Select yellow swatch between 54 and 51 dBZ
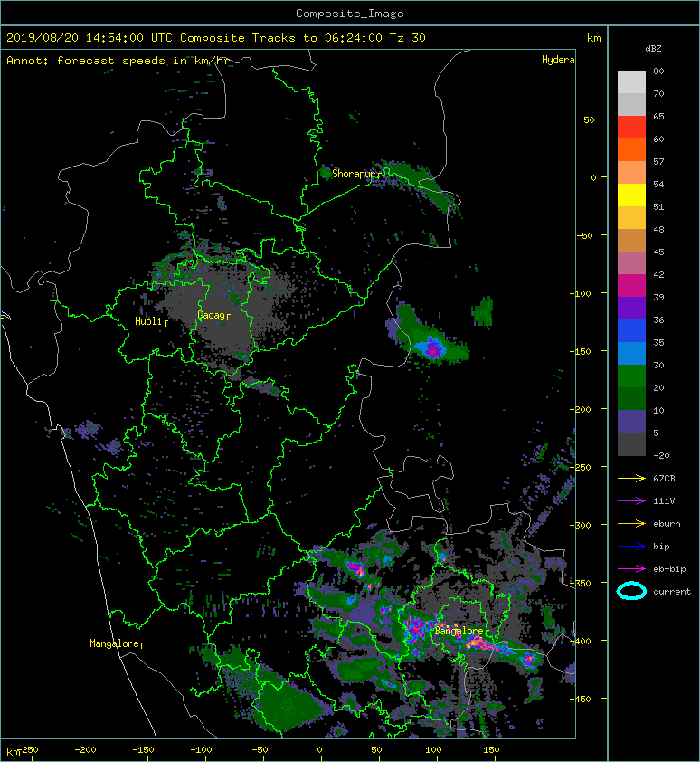 631,195
